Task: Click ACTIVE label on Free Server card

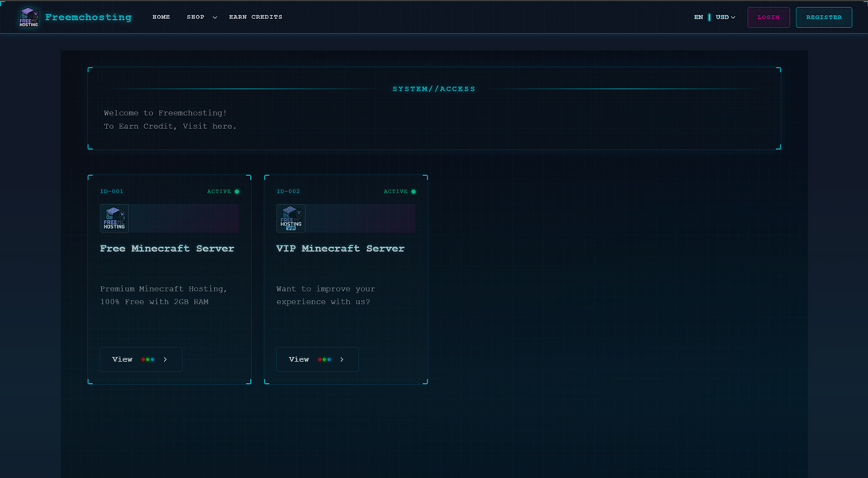Action: click(219, 192)
